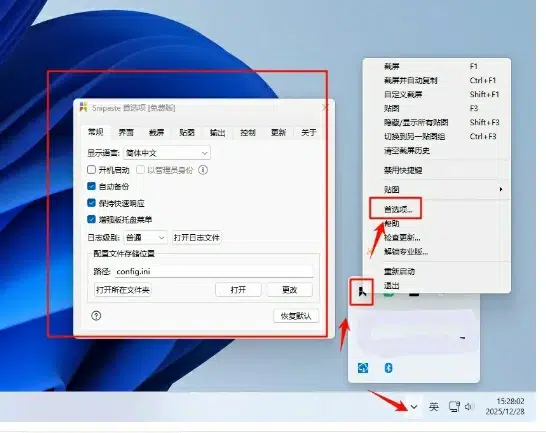Open the clock showing 2025/12/28
Screen dimensions: 546x433
click(505, 407)
